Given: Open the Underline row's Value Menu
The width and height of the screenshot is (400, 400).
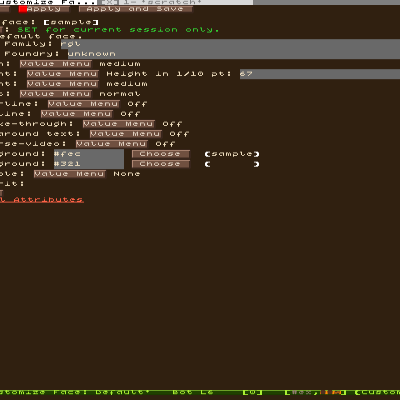Looking at the screenshot, I should pyautogui.click(x=84, y=104).
